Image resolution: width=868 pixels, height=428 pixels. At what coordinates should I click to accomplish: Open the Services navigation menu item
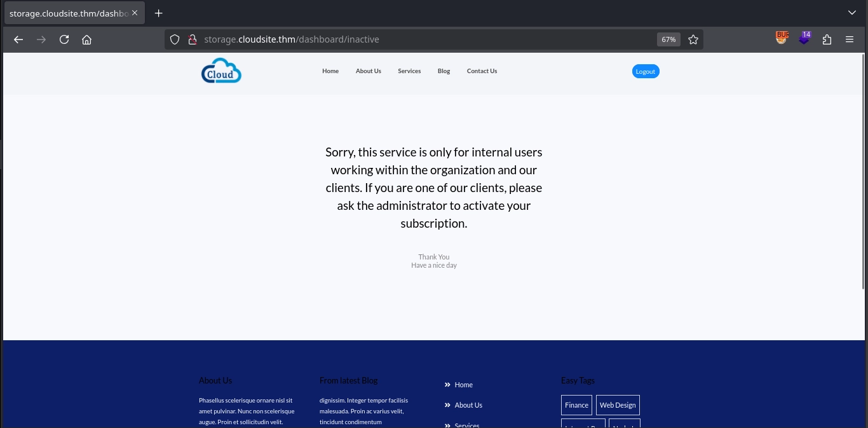[x=409, y=71]
